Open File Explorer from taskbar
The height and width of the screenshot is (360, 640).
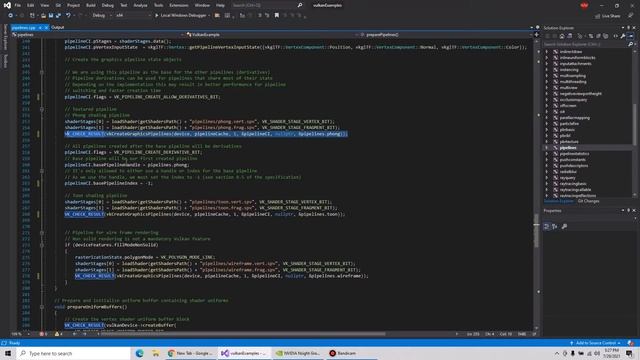(x=156, y=353)
